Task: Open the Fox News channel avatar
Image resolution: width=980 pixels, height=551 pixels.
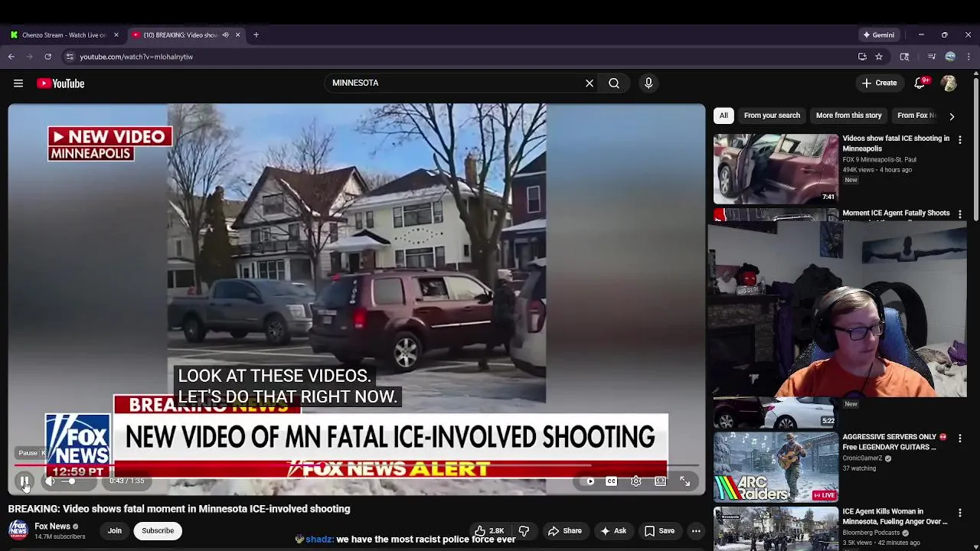Action: point(18,530)
